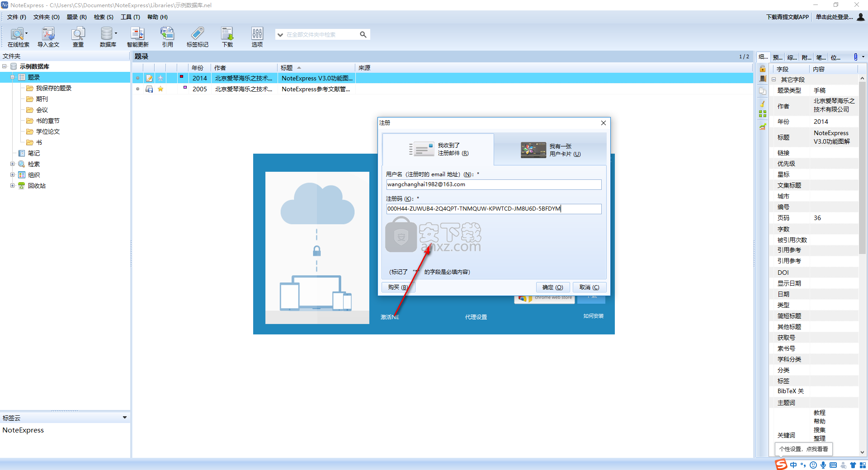The height and width of the screenshot is (470, 868).
Task: Select the 我收到了注册邮件 tab in the dialog
Action: coord(438,150)
